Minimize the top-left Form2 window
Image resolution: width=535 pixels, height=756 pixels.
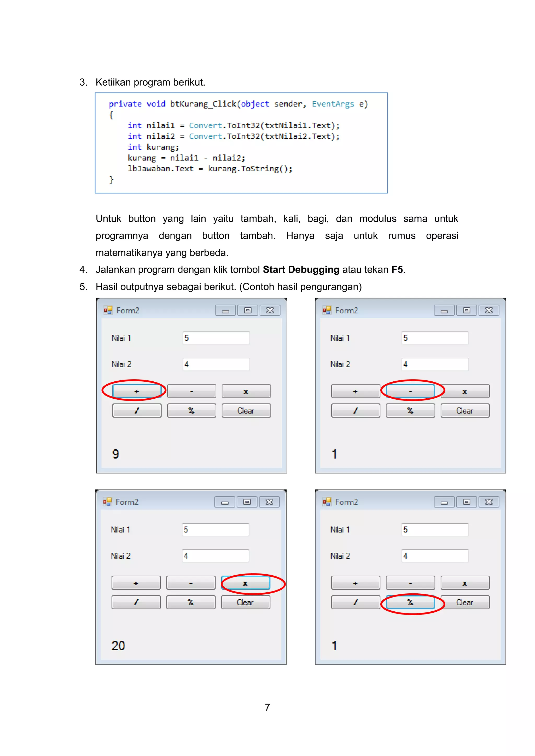click(225, 310)
